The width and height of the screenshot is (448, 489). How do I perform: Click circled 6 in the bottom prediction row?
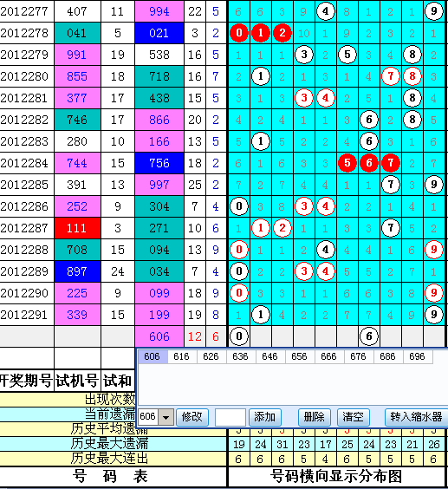[x=369, y=336]
